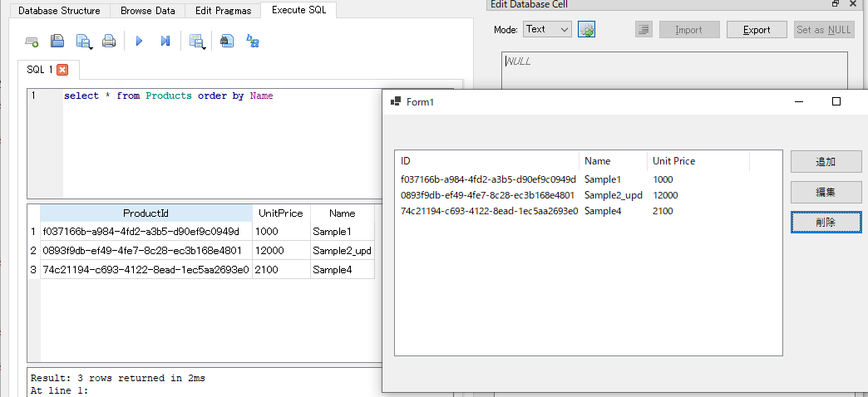
Task: Click the Form1 window title bar icon
Action: click(395, 101)
